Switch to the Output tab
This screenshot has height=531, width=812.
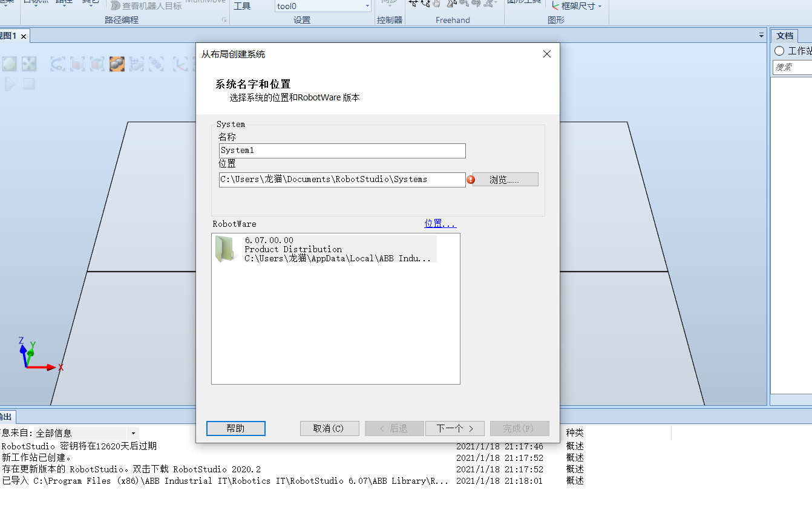coord(5,417)
